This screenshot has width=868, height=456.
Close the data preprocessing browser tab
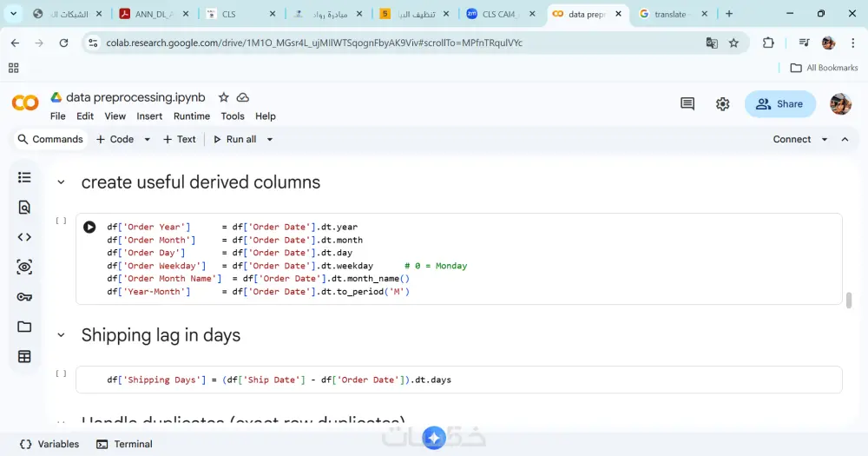pos(618,14)
